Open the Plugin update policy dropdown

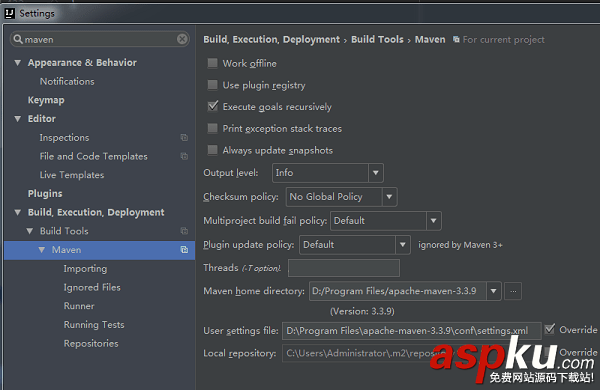[403, 245]
